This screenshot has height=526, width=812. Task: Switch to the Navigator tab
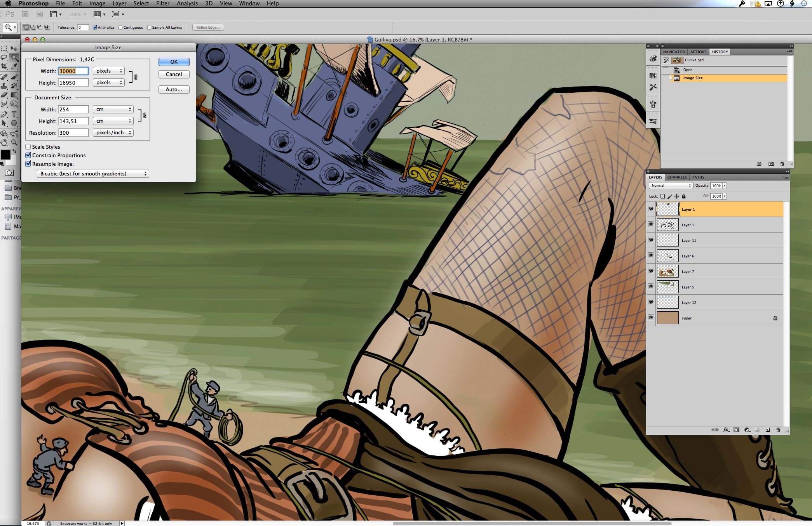click(x=674, y=52)
